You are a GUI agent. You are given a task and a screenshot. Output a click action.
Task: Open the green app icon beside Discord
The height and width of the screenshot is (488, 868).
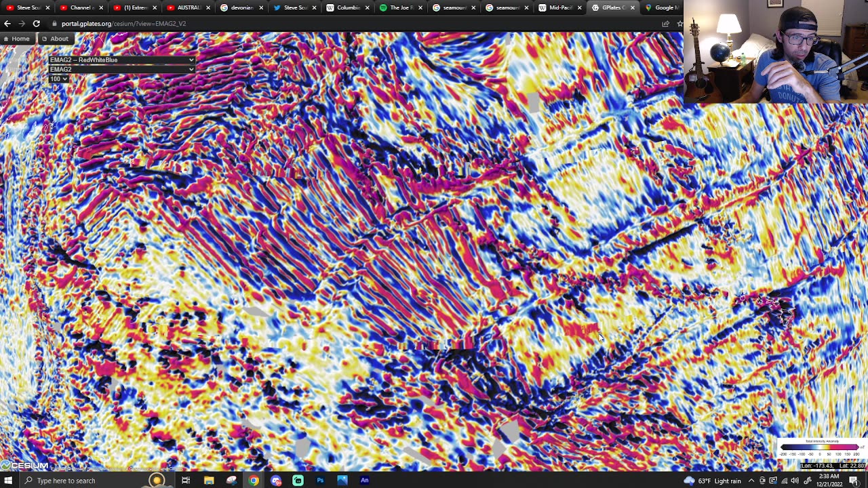(x=298, y=481)
